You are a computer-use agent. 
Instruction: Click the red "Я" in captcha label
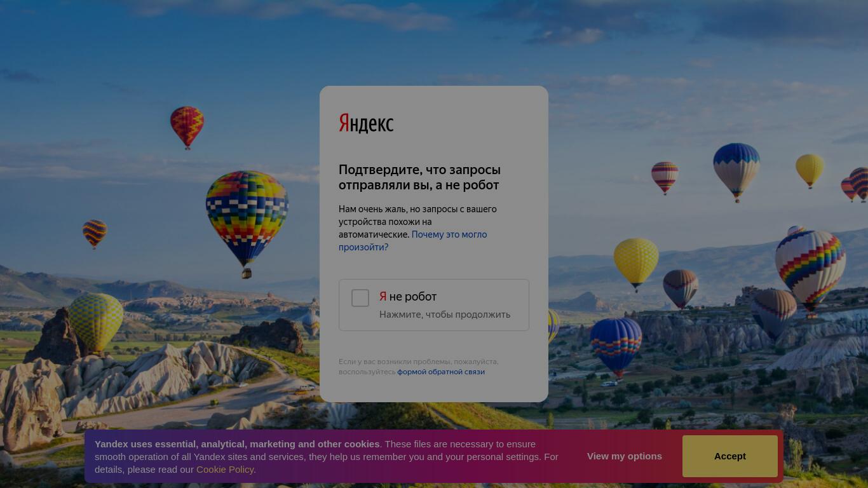click(x=383, y=297)
